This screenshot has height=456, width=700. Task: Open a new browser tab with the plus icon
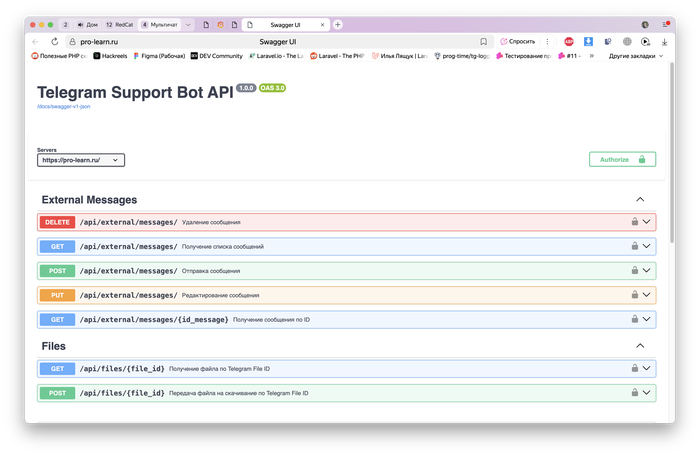point(338,24)
